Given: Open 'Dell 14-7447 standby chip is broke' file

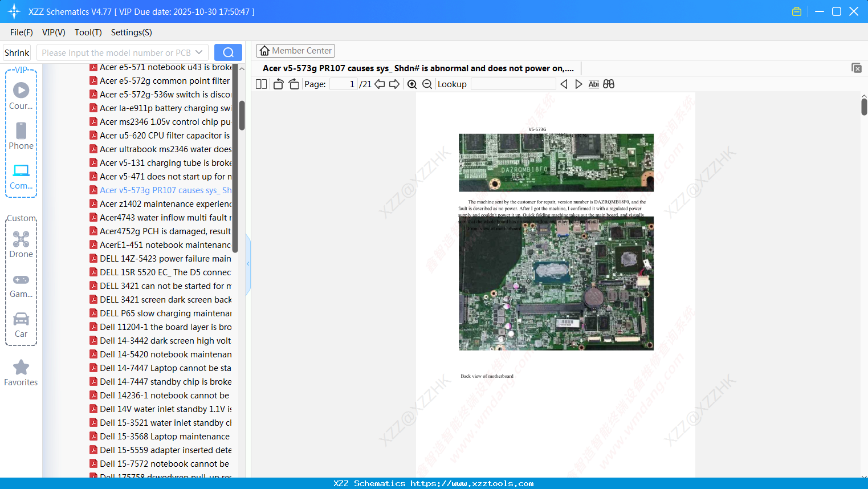Looking at the screenshot, I should pos(160,382).
